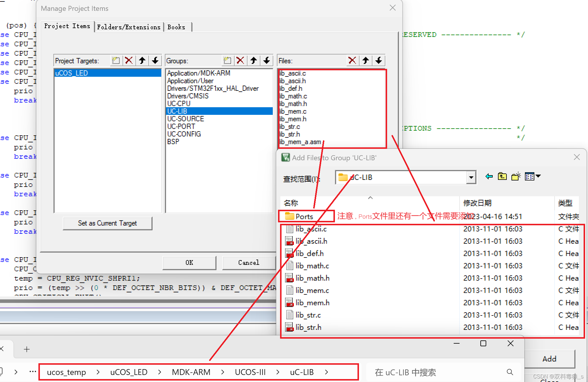588x382 pixels.
Task: Click Cancel in Manage Project Items
Action: point(249,262)
